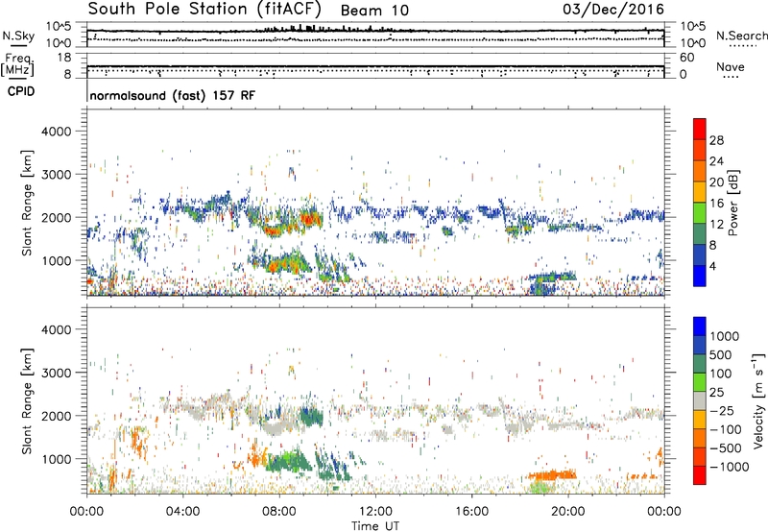Click the yellow 16–20 dB Power colorbar segment
The width and height of the screenshot is (768, 532).
pyautogui.click(x=700, y=192)
